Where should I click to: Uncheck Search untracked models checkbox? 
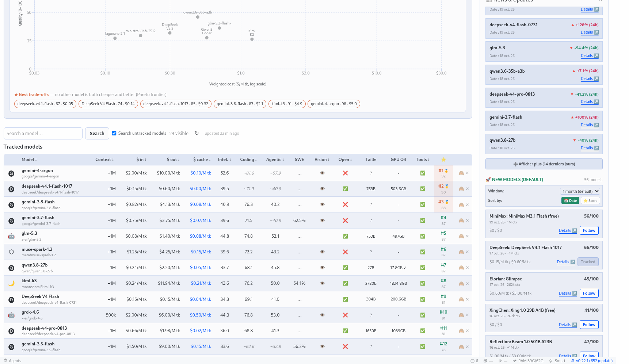[114, 133]
